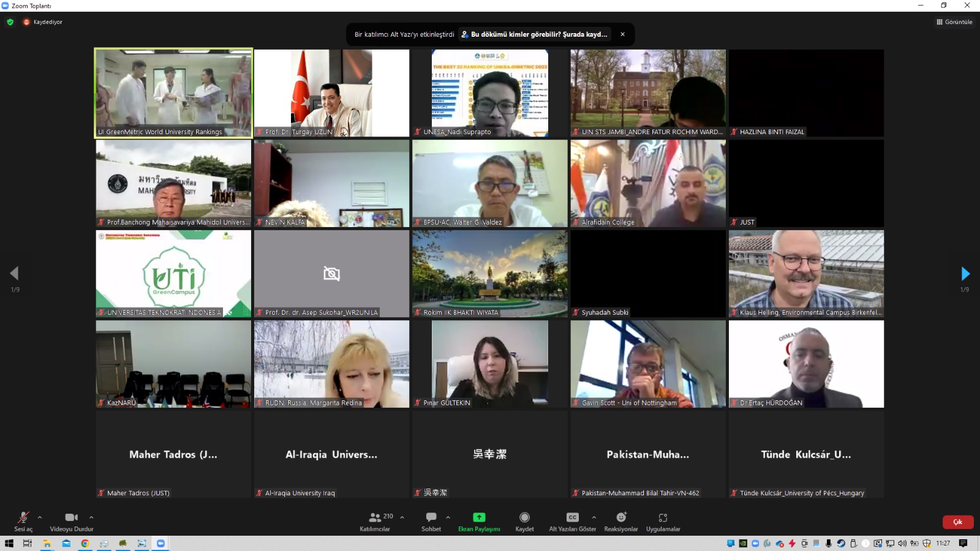This screenshot has height=551, width=980.
Task: Select UNIVERSITAS TEKNOKRAT INDONESIA tile
Action: pyautogui.click(x=173, y=274)
